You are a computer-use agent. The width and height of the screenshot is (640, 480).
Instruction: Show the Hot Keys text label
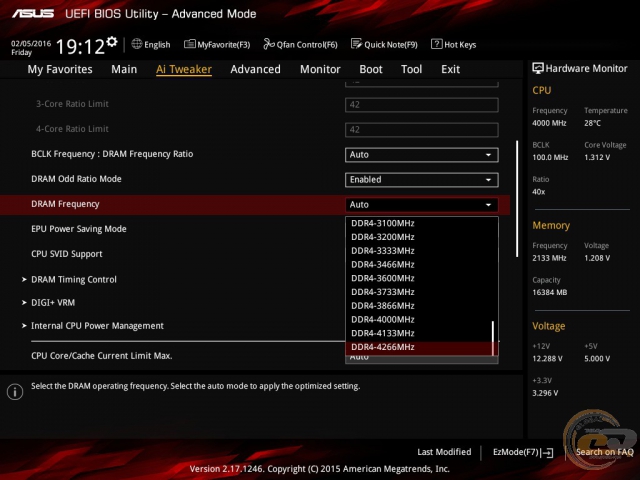[x=460, y=44]
